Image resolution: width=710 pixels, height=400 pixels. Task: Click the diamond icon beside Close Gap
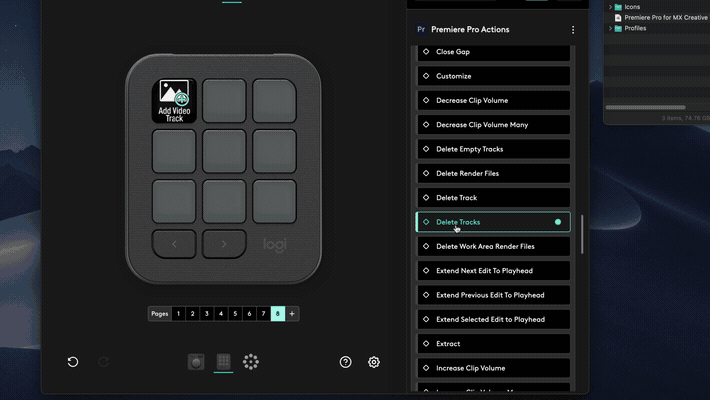click(426, 52)
